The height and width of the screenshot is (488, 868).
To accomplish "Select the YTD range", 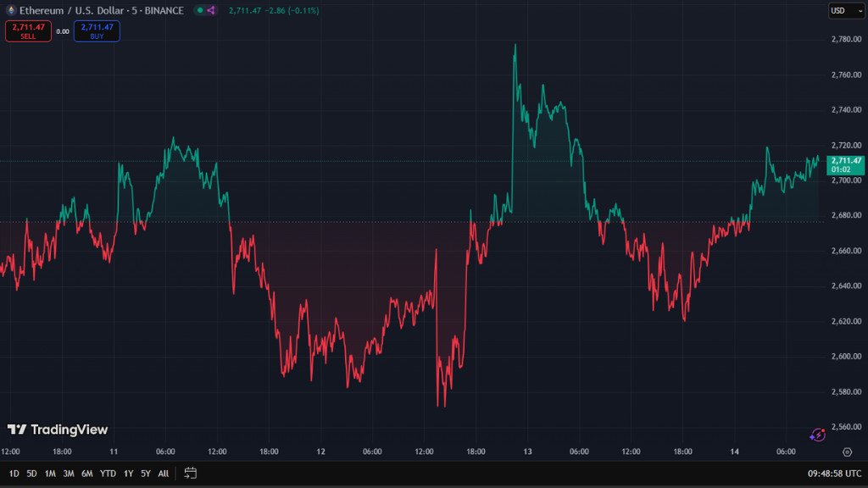I will click(x=108, y=473).
